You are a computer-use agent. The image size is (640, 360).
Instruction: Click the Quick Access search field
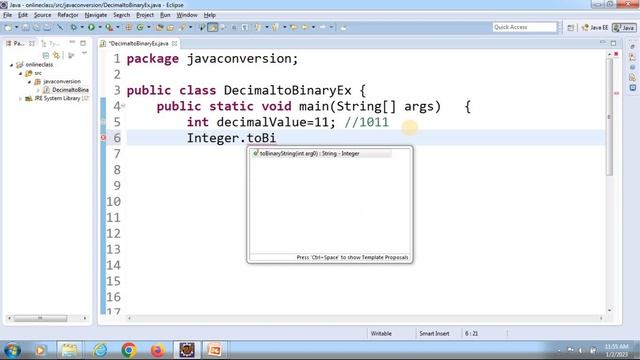tap(524, 27)
